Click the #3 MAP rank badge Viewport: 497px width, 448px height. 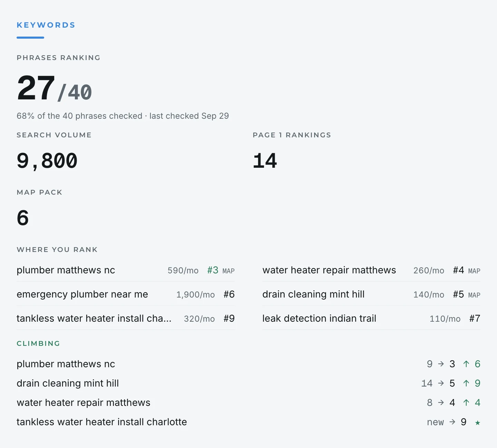point(221,270)
